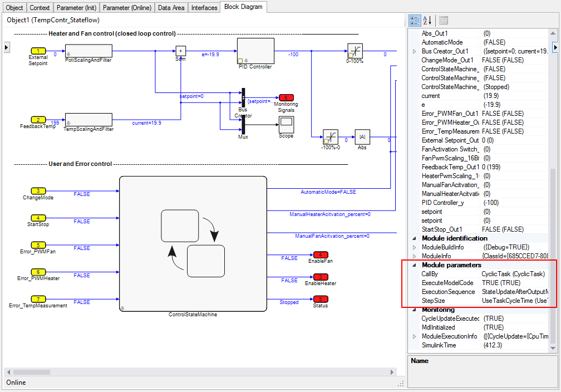Collapse the Module parameters category
The height and width of the screenshot is (392, 561).
[414, 265]
